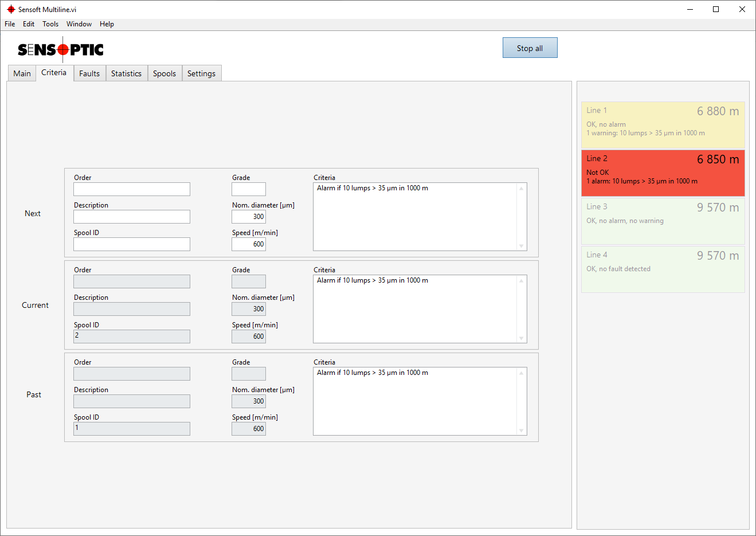Click the Past Grade field
756x536 pixels.
249,374
